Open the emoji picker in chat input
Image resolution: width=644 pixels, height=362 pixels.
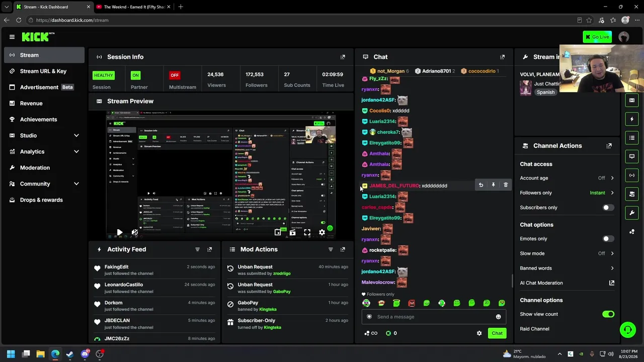(x=498, y=317)
